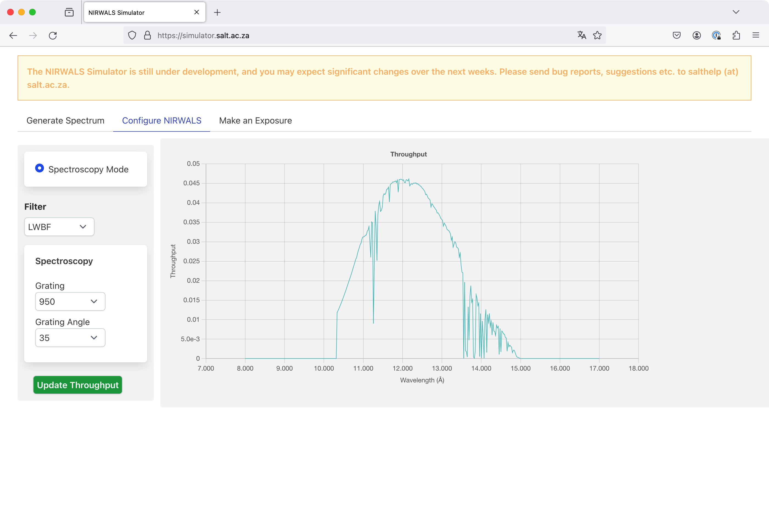
Task: Select the Configure NIRWALS tab
Action: [x=162, y=120]
